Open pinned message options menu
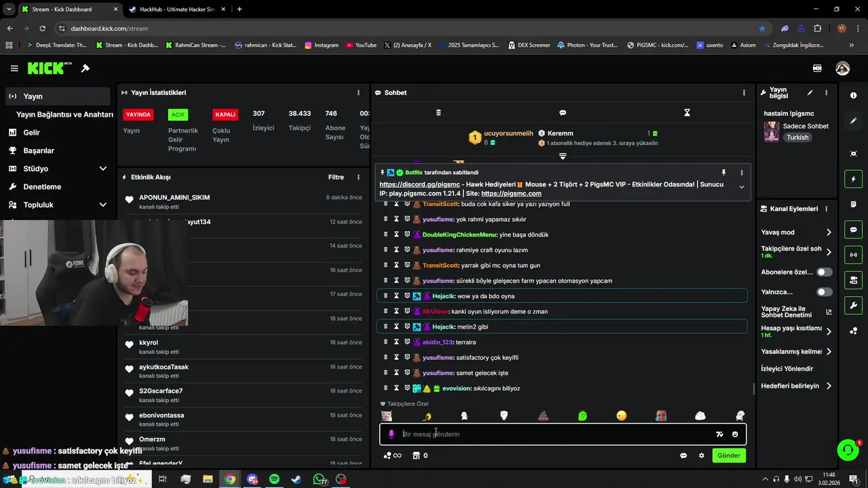This screenshot has width=868, height=488. click(x=741, y=173)
